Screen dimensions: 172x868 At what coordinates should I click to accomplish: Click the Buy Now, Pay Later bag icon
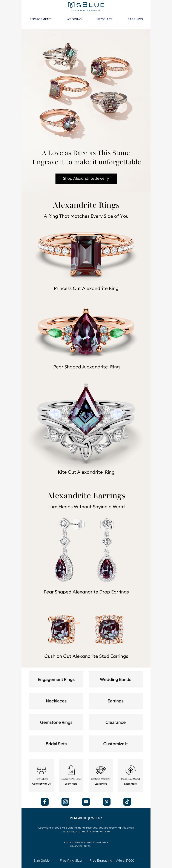(71, 770)
